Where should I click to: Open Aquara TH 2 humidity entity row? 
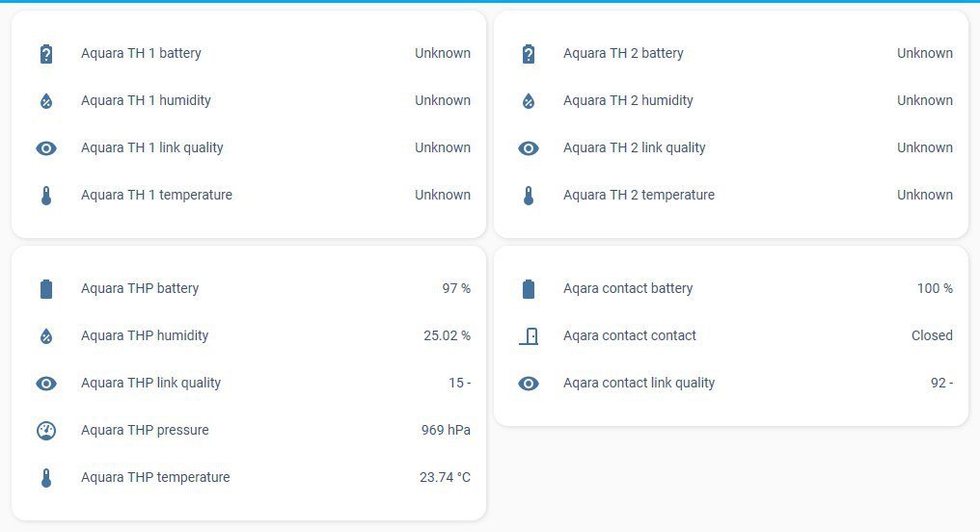click(x=628, y=100)
